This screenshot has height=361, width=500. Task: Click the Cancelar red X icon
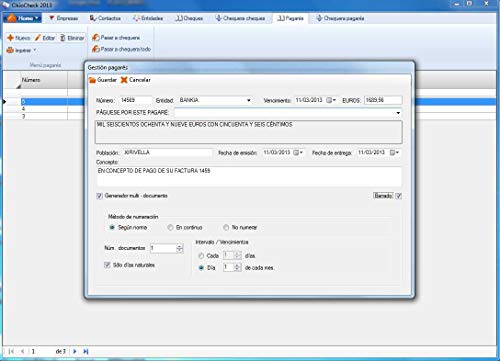124,80
